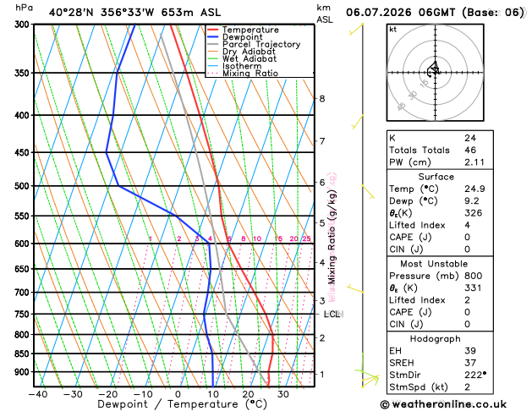Click the 1 km altitude label

[x=322, y=375]
